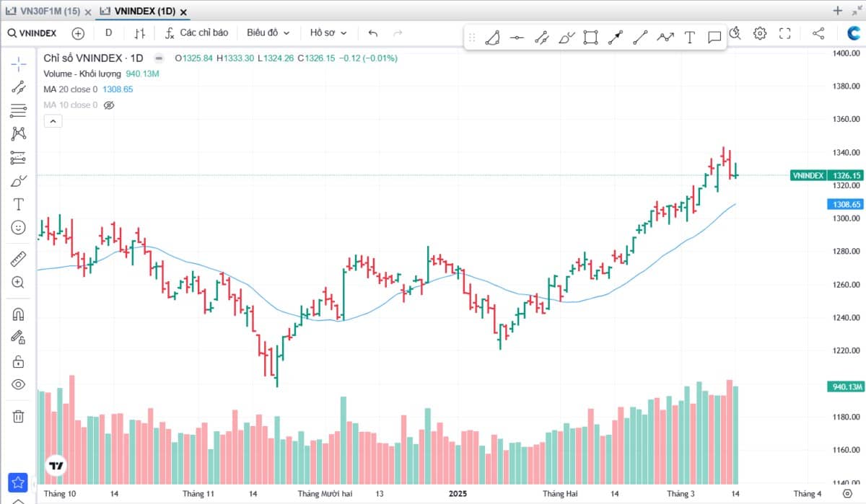866x504 pixels.
Task: Click the status dot beside the VNINDEX · 1D title
Action: [159, 58]
